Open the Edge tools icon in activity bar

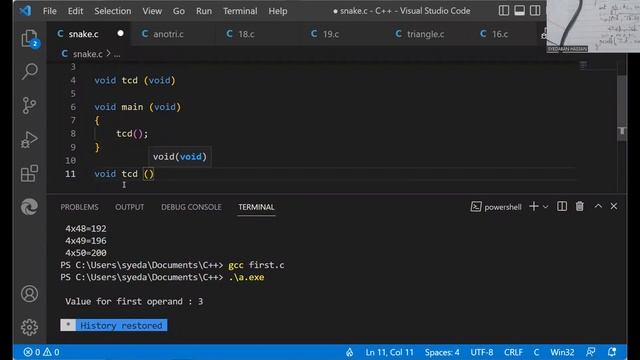(x=29, y=207)
